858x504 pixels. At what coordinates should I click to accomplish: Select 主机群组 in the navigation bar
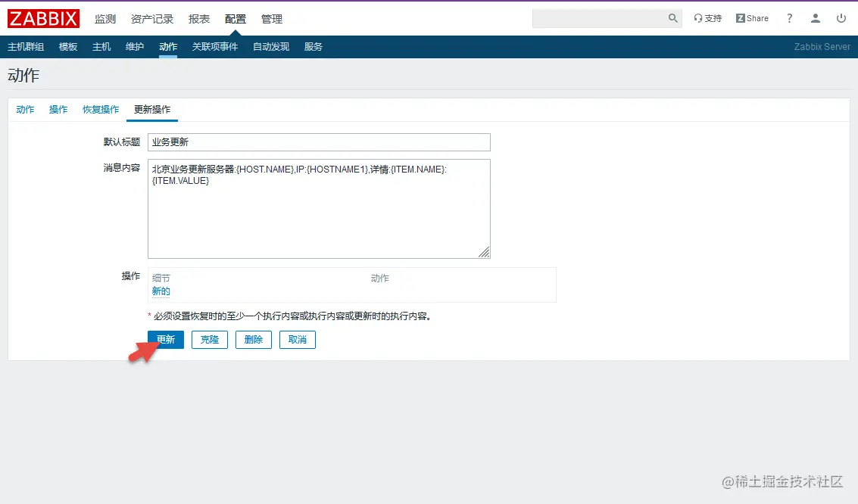27,46
